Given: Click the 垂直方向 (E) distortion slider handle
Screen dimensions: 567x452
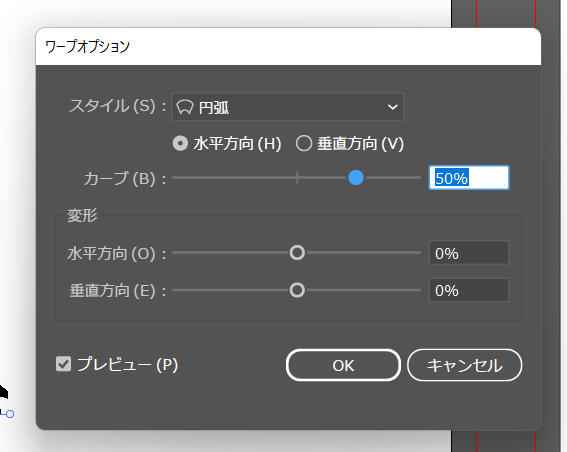Looking at the screenshot, I should pos(297,290).
